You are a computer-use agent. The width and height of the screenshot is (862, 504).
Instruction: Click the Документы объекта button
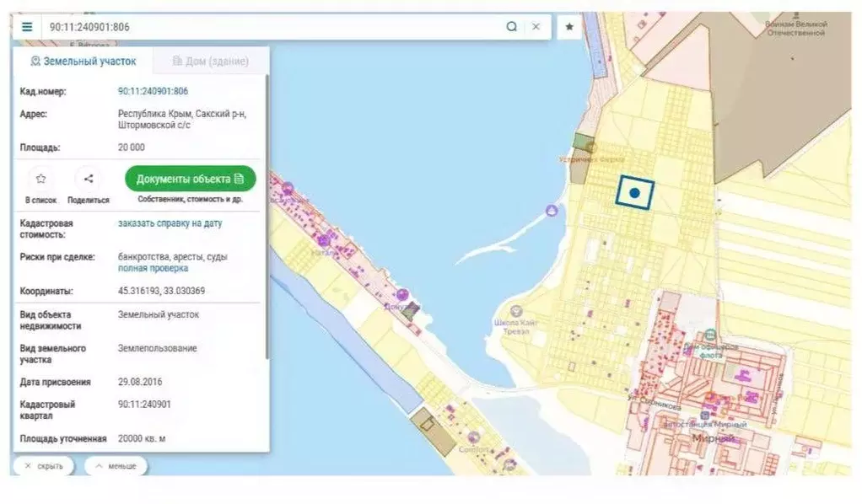(x=191, y=179)
